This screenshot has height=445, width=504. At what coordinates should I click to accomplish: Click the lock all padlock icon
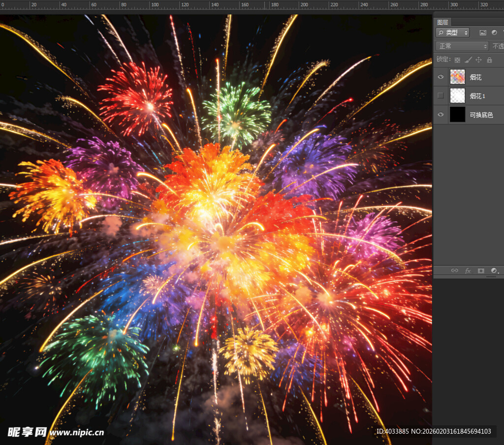click(489, 60)
